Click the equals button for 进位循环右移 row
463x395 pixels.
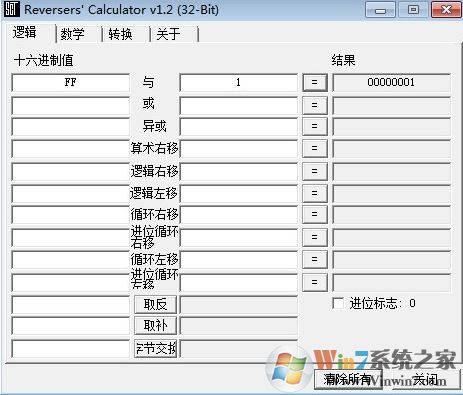point(314,237)
